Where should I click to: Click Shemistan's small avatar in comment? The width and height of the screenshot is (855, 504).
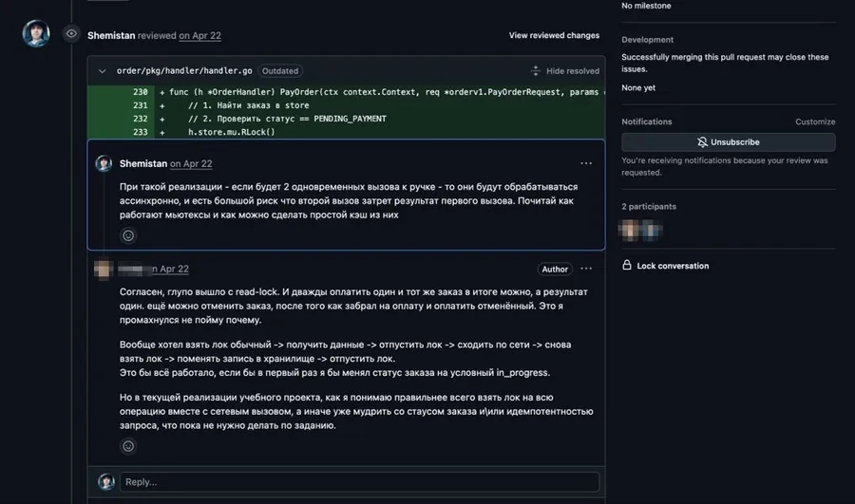(104, 163)
